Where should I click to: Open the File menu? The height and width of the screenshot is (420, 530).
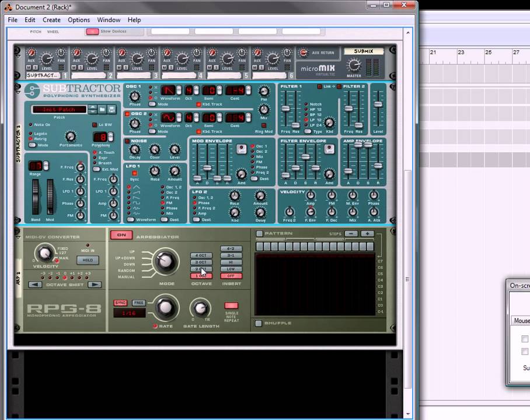12,20
